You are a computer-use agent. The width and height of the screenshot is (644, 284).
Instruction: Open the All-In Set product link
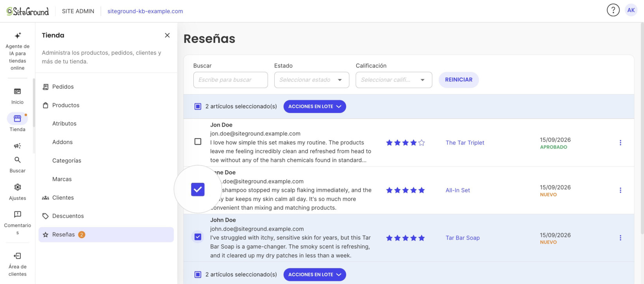click(x=458, y=190)
